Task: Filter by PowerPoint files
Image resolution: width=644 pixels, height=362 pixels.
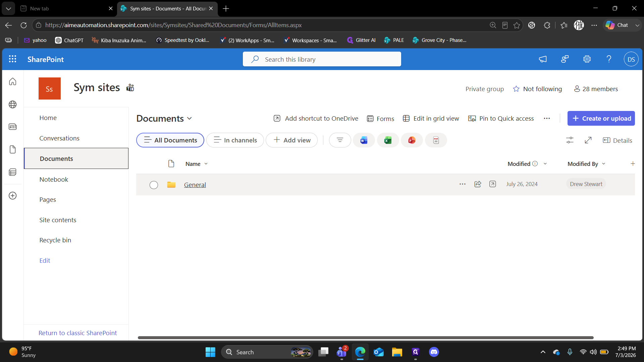Action: 412,140
